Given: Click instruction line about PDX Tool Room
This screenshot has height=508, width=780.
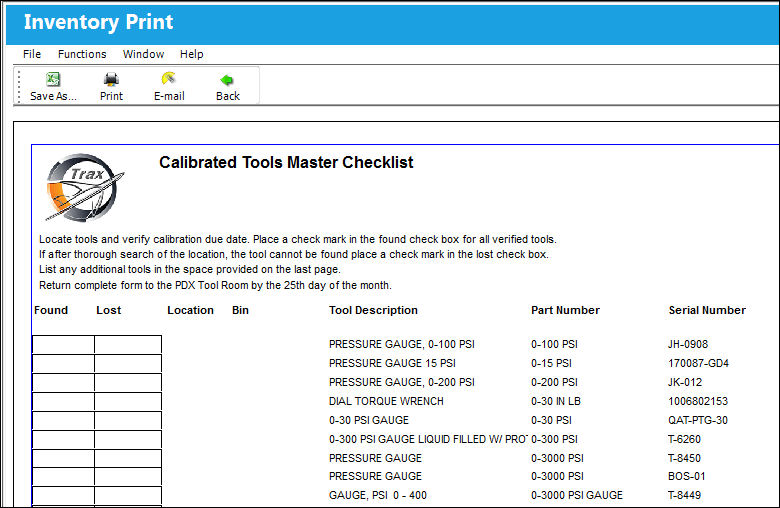Looking at the screenshot, I should 215,285.
